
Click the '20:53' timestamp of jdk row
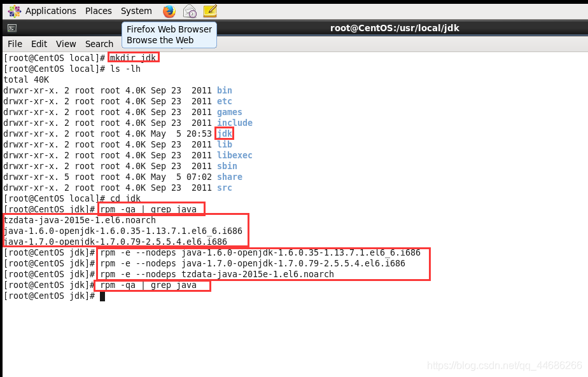pos(199,134)
